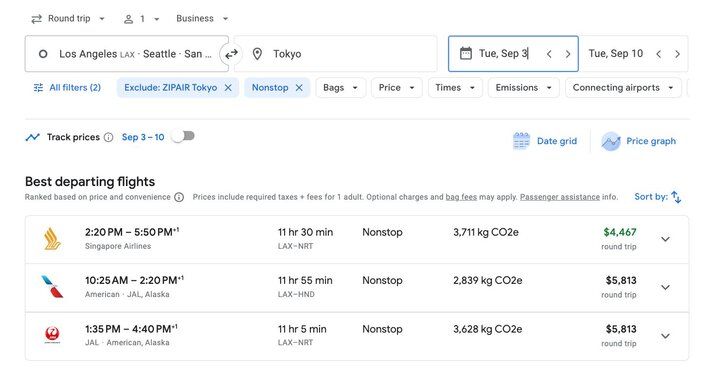
Task: Go to previous return date arrow
Action: coord(658,54)
